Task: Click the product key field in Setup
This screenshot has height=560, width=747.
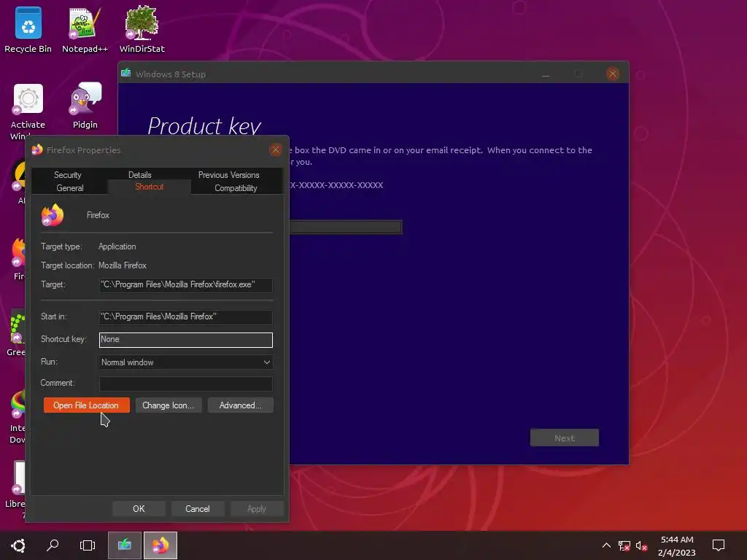Action: pos(345,227)
